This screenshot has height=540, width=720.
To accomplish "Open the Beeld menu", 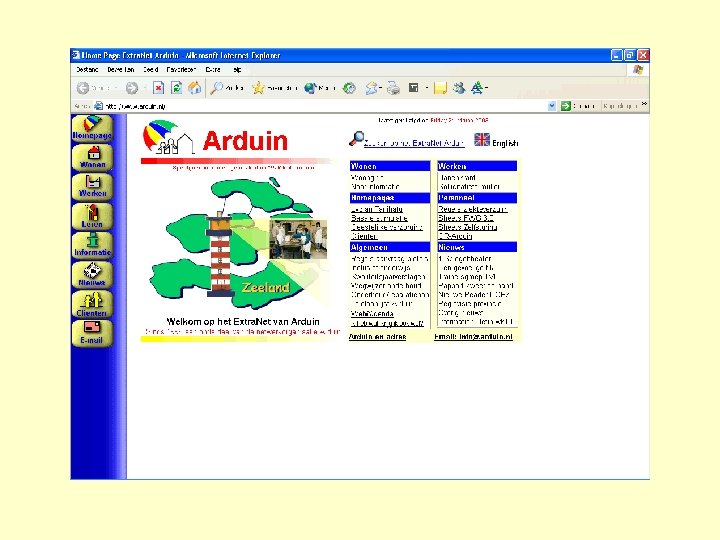I will pos(151,70).
